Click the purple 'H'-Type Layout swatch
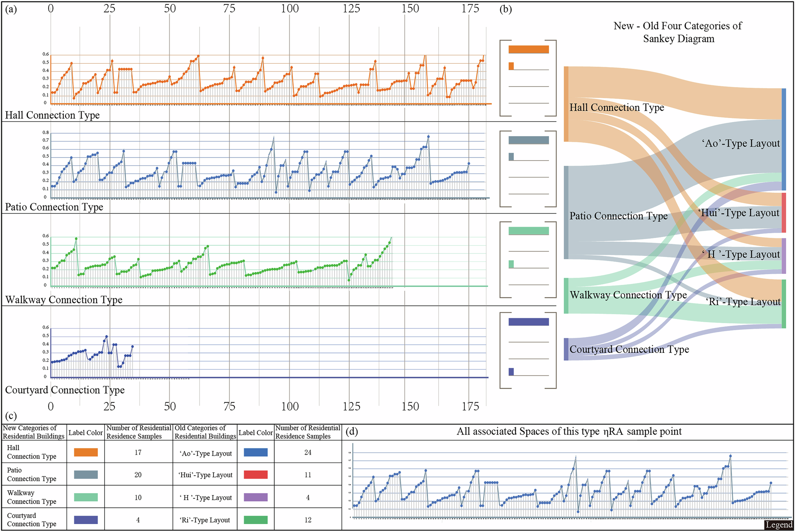795x532 pixels. point(255,497)
